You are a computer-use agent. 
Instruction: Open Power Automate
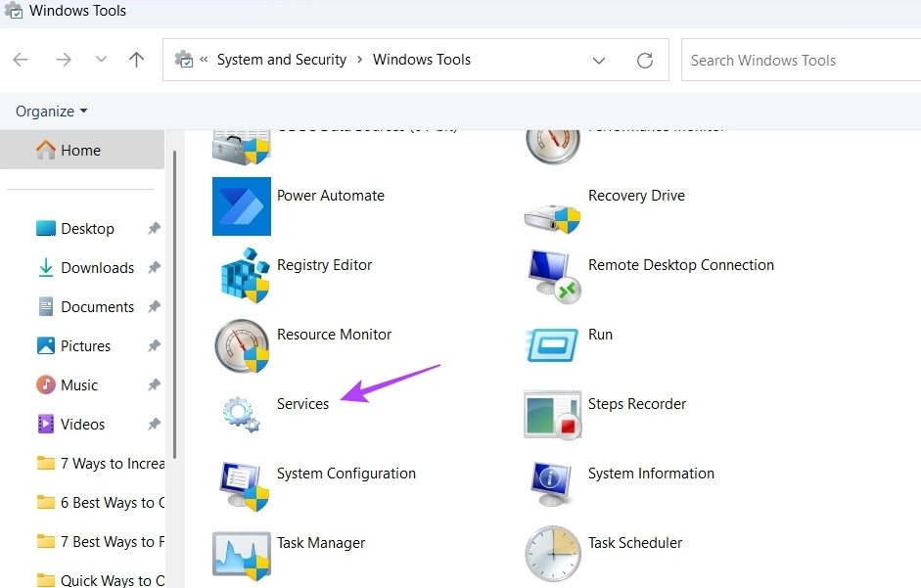pos(331,195)
